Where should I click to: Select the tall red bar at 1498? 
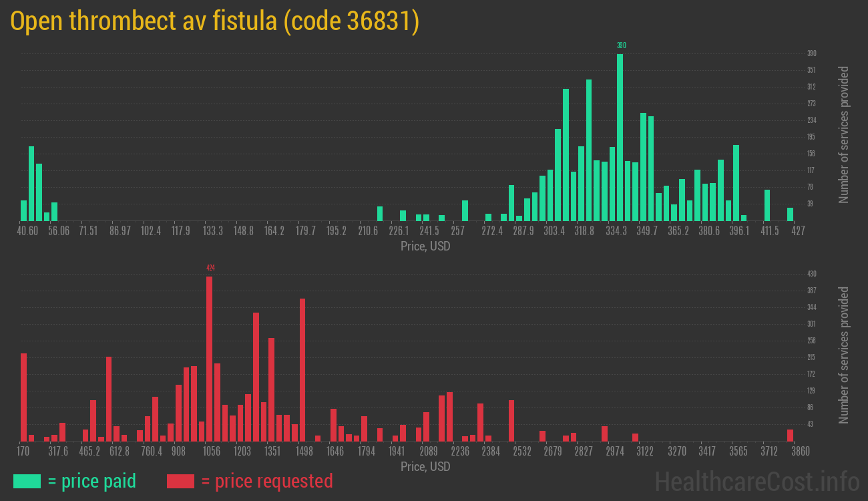pos(302,369)
